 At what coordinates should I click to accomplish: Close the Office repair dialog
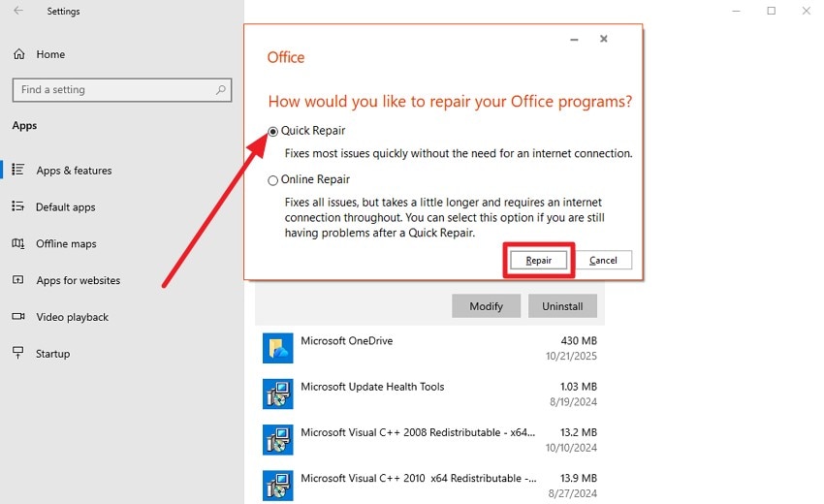click(x=604, y=39)
